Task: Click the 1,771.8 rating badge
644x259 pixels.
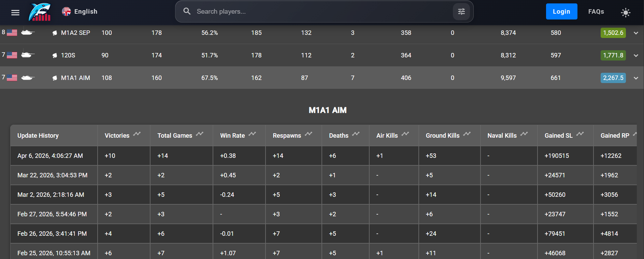Action: 613,55
